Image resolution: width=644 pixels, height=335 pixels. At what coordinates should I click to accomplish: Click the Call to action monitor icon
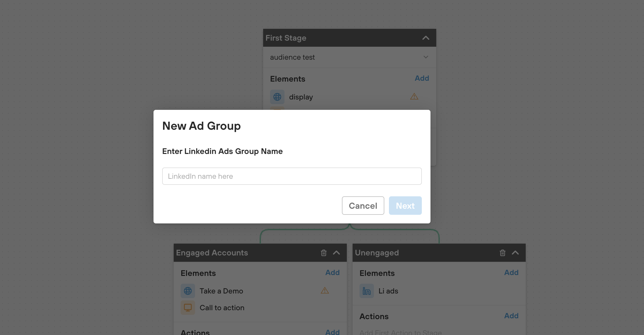click(x=188, y=308)
